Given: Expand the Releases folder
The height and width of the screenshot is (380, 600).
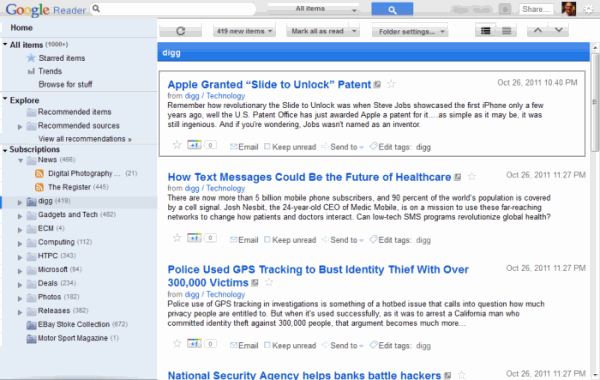Looking at the screenshot, I should click(20, 312).
